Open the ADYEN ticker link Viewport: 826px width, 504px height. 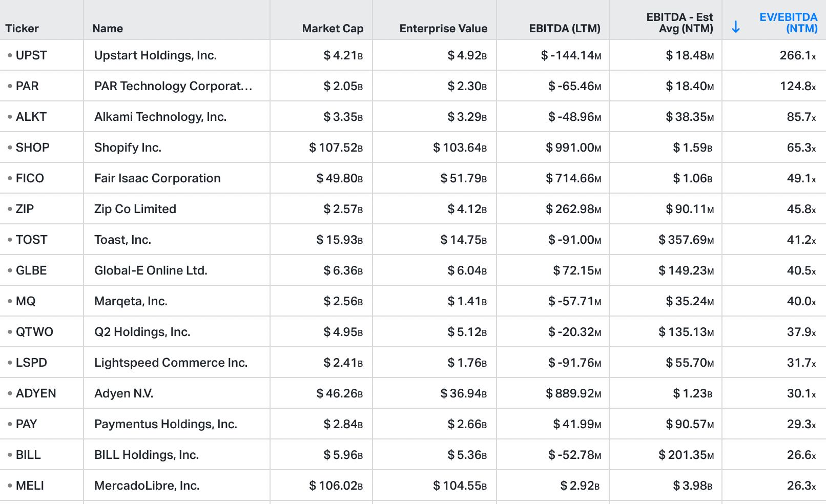(x=36, y=393)
